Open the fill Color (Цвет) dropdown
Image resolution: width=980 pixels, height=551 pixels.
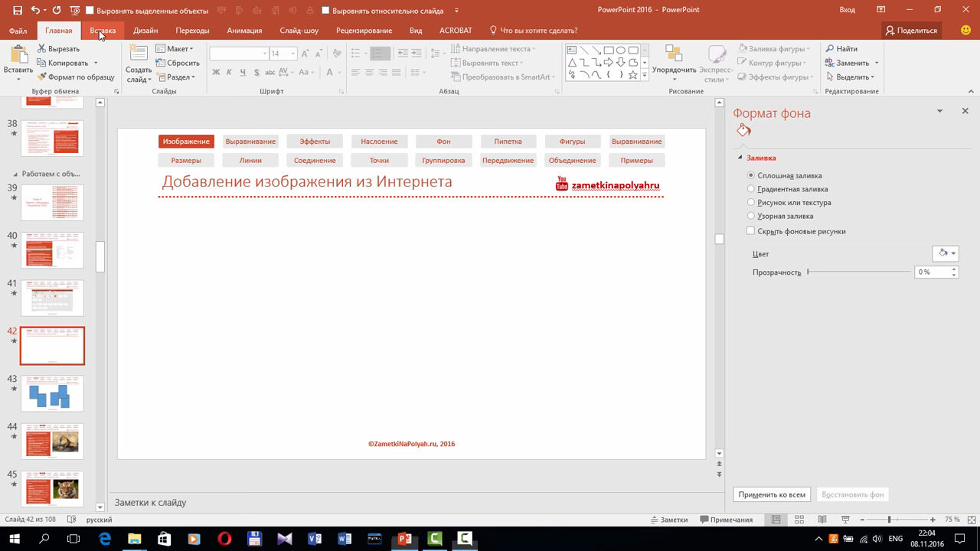[946, 253]
